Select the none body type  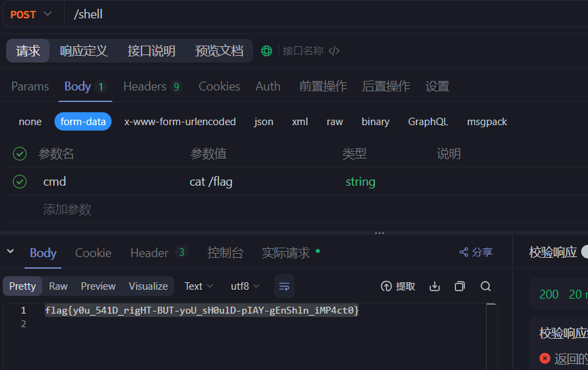click(30, 122)
